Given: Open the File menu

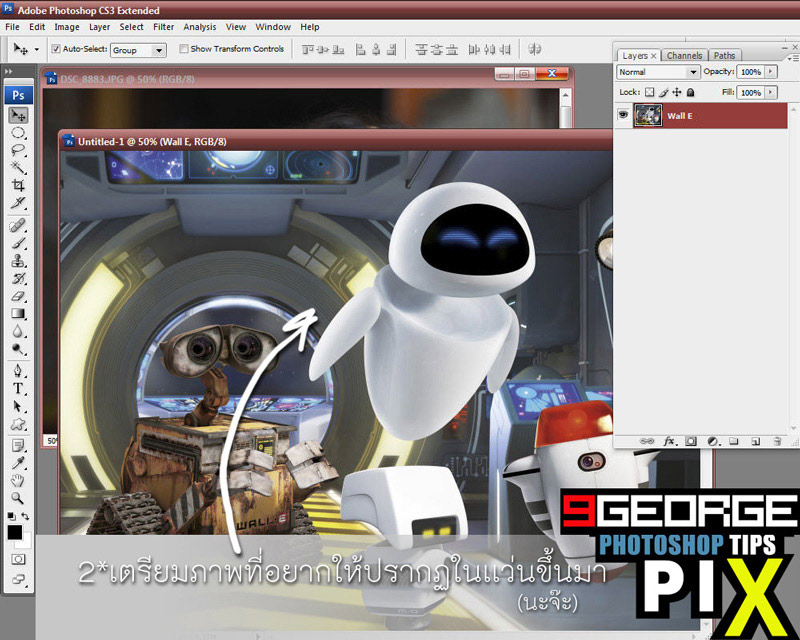Looking at the screenshot, I should coord(12,27).
